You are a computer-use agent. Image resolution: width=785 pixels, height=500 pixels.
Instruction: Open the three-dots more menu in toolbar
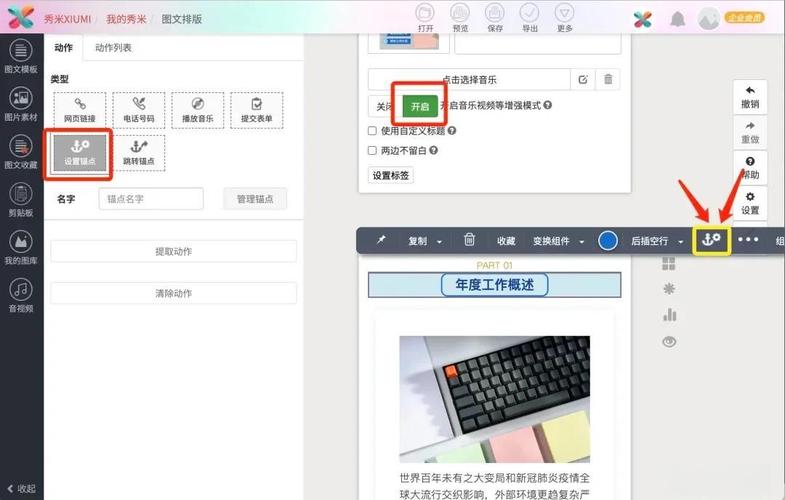pos(748,240)
